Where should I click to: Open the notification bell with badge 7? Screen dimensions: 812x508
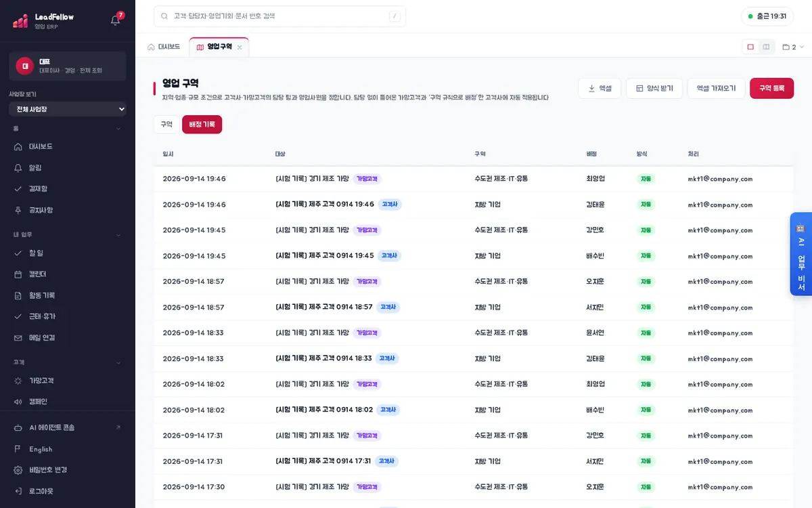pyautogui.click(x=116, y=20)
